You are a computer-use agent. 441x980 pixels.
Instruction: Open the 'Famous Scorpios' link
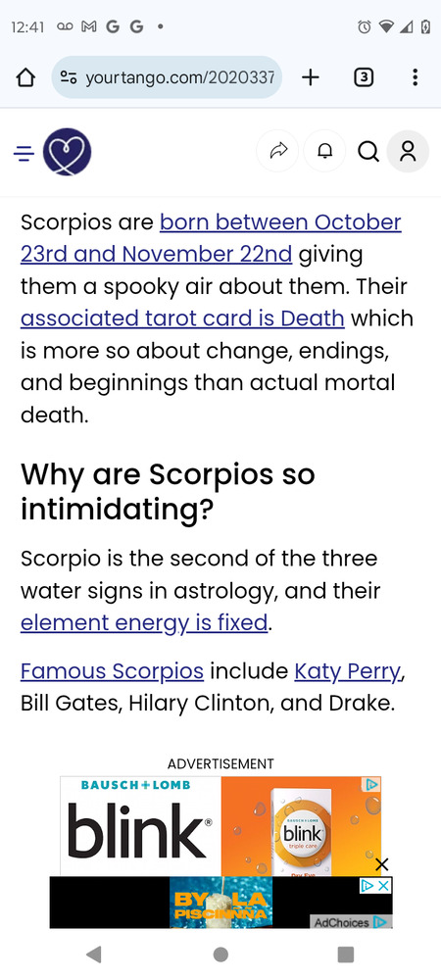[x=113, y=670]
